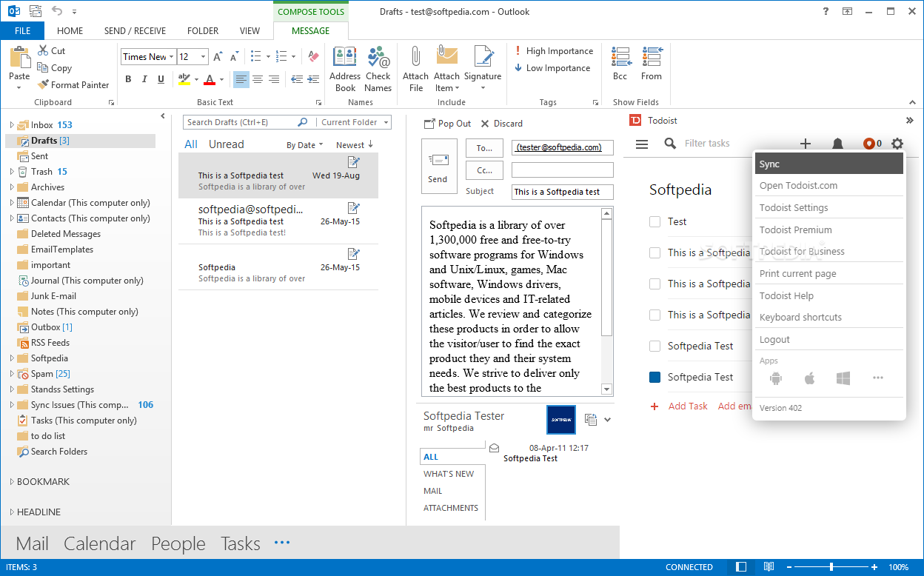Click the Subject input field
The height and width of the screenshot is (576, 924).
[563, 192]
